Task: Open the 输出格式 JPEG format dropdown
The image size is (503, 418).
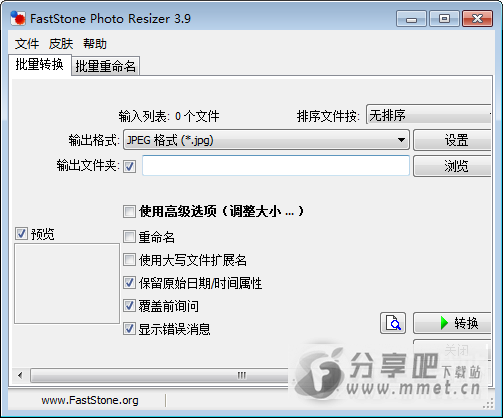Action: (266, 140)
